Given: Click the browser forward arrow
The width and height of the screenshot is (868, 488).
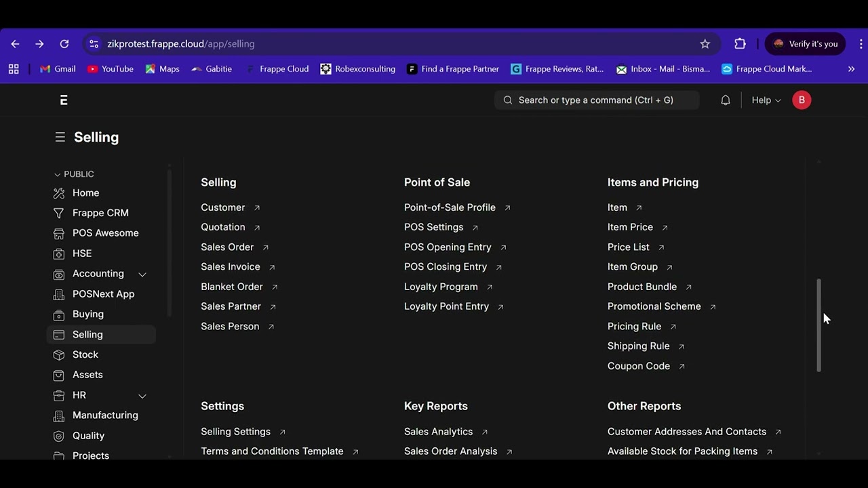Looking at the screenshot, I should 39,43.
